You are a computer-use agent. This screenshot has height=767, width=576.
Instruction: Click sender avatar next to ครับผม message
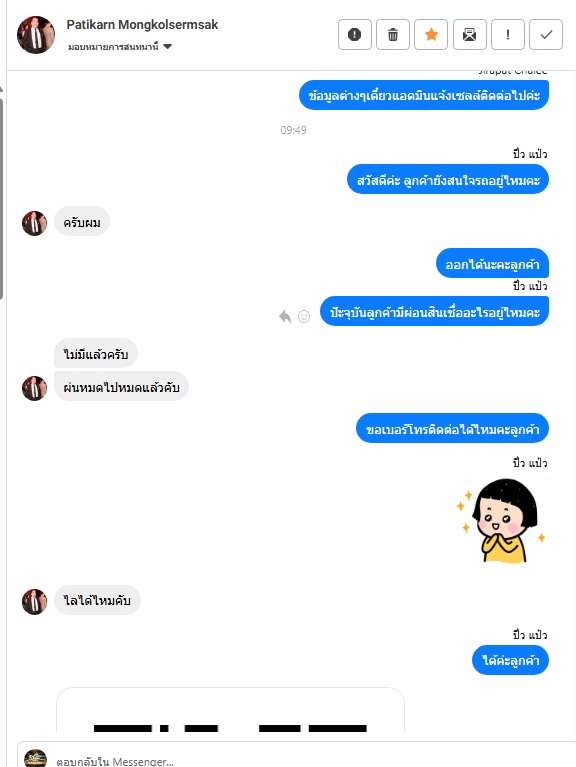[x=34, y=223]
